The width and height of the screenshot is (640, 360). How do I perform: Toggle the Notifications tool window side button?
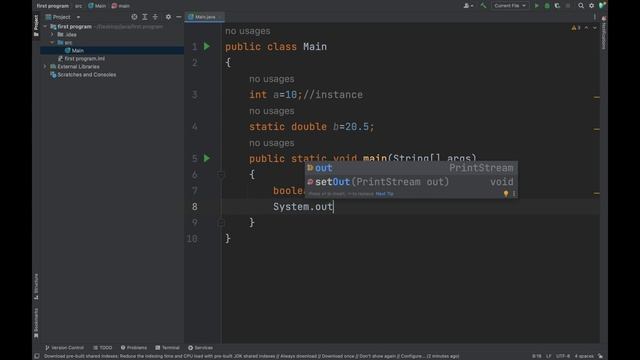click(x=604, y=33)
